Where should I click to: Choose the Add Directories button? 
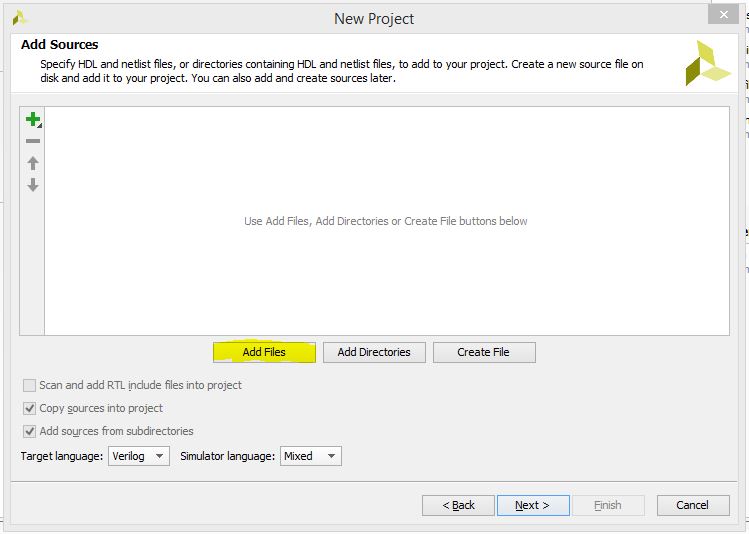tap(374, 352)
